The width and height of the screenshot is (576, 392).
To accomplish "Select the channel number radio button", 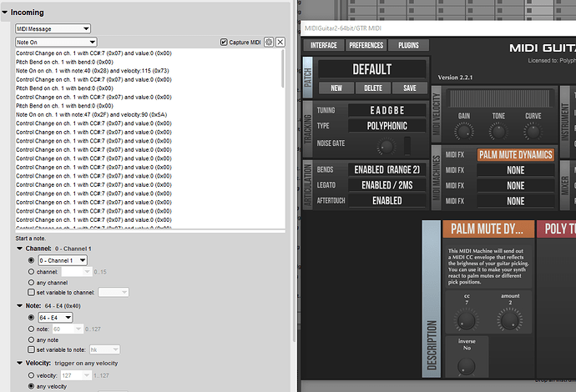I will (31, 272).
